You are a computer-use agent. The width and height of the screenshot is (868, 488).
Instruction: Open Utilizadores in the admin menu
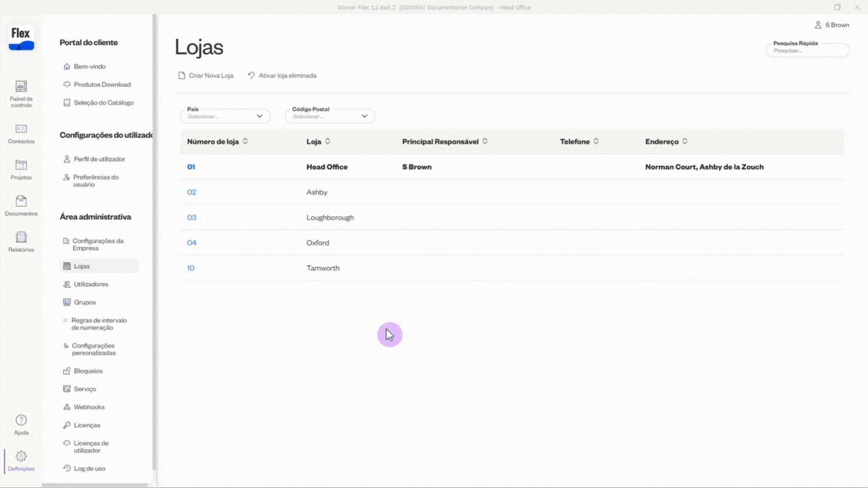click(91, 284)
